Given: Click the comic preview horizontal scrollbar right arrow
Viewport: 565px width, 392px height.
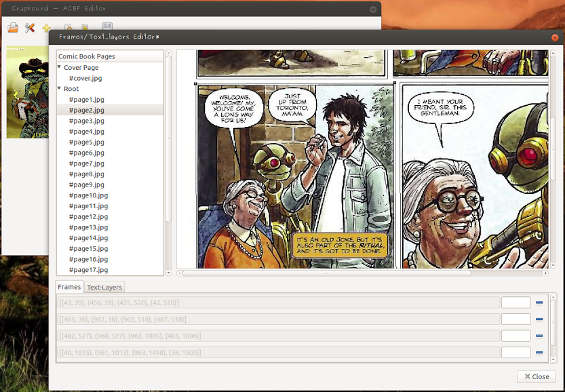Looking at the screenshot, I should pyautogui.click(x=546, y=273).
